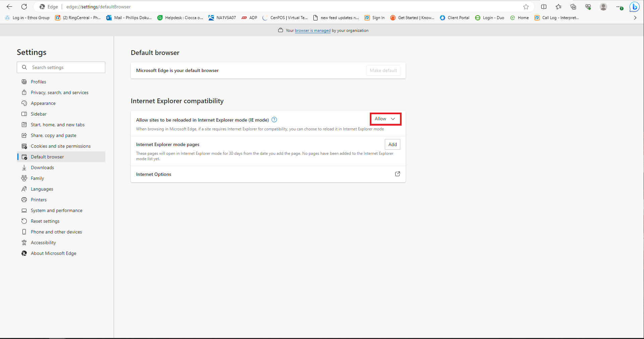Open Accessibility settings
Viewport: 644px width, 339px height.
click(61, 243)
